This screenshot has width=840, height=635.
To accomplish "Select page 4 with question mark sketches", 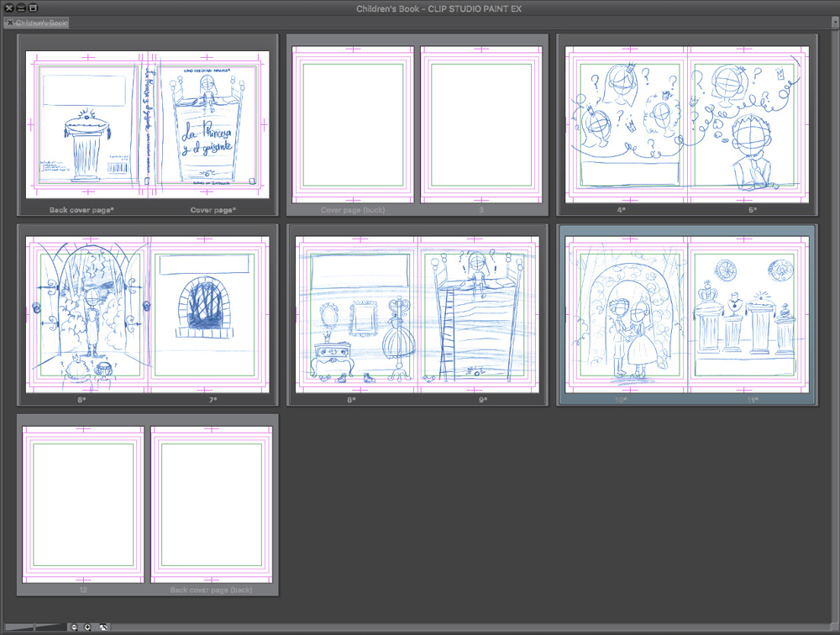I will pyautogui.click(x=627, y=124).
